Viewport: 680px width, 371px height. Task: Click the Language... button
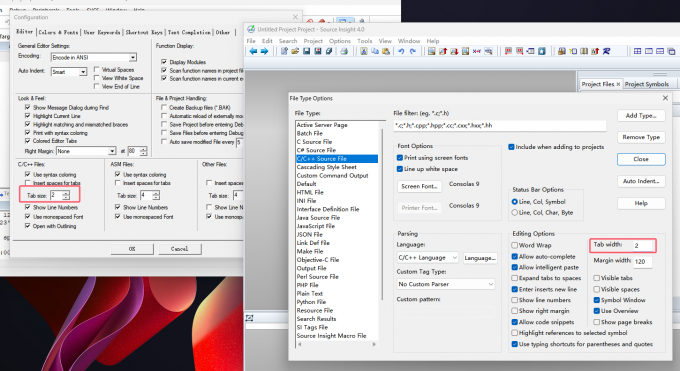tap(480, 258)
